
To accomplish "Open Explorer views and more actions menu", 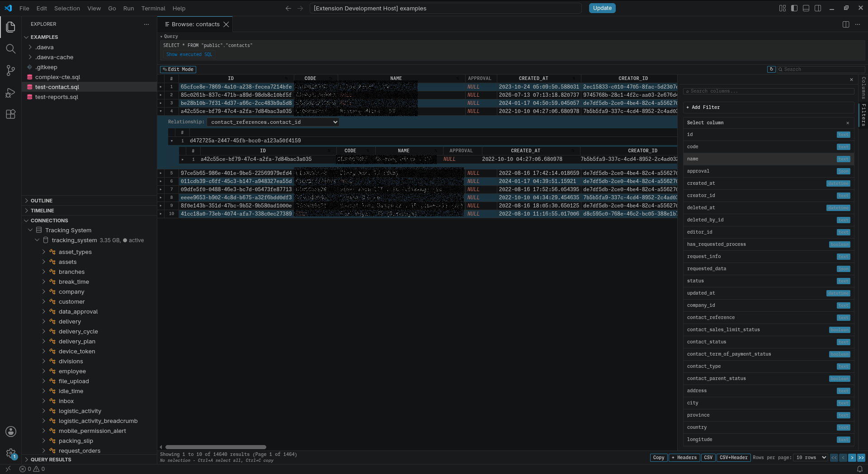I will tap(146, 24).
